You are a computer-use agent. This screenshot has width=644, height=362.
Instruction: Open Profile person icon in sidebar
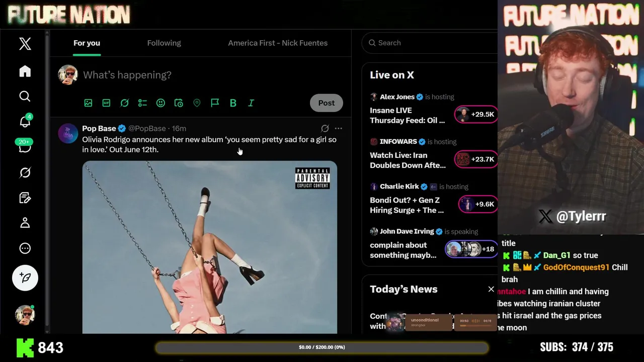25,223
